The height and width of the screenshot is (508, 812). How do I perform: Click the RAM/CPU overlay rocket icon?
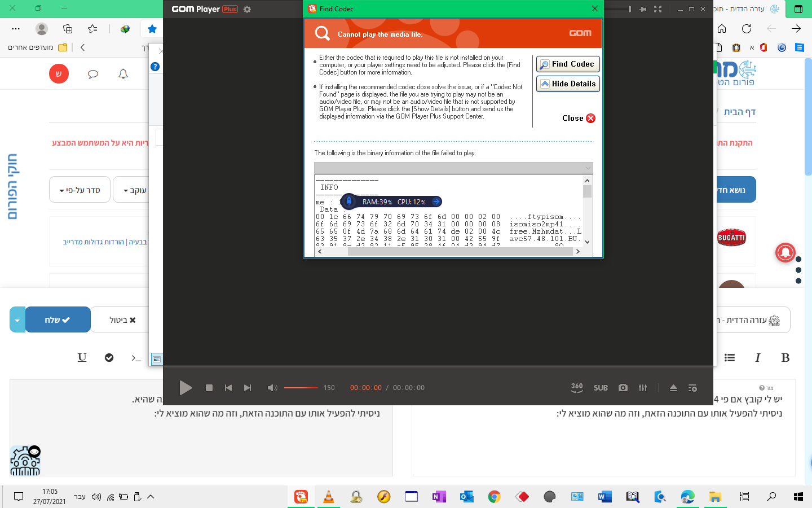pyautogui.click(x=349, y=202)
